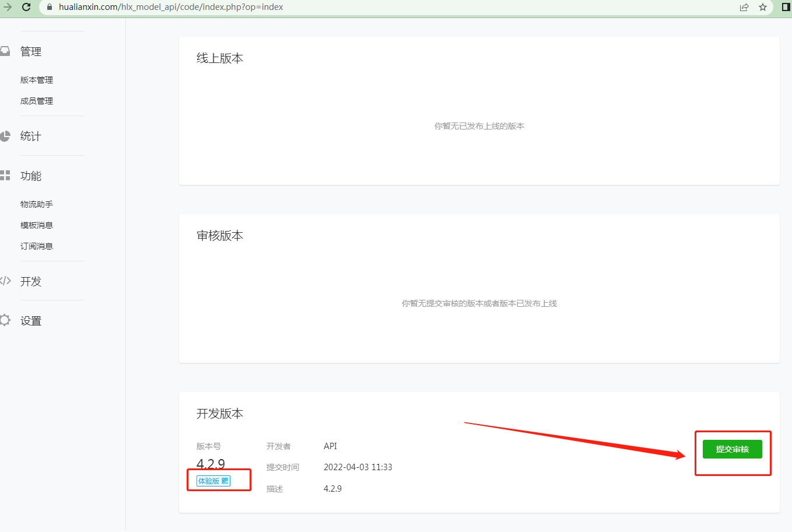Click the 统计 pie chart icon
Viewport: 792px width, 532px height.
click(5, 136)
